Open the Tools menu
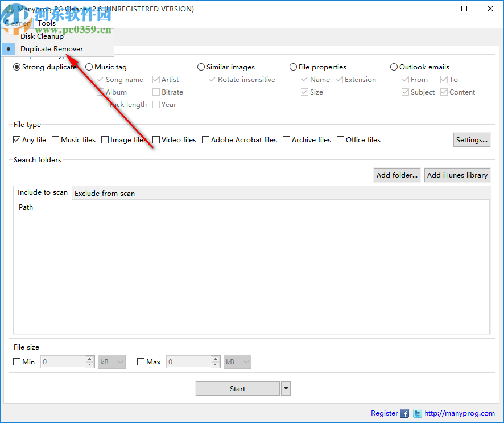504x423 pixels. [46, 23]
